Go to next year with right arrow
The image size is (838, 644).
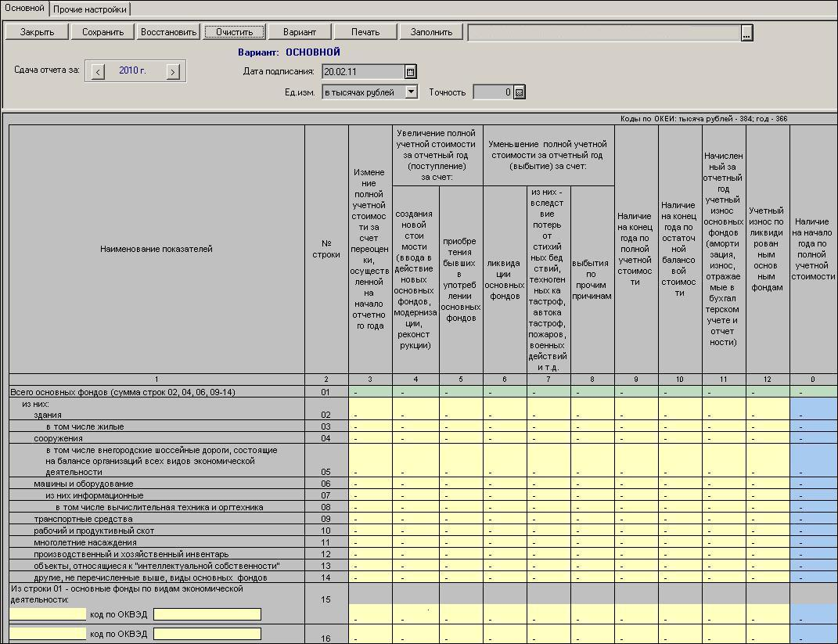pyautogui.click(x=173, y=72)
